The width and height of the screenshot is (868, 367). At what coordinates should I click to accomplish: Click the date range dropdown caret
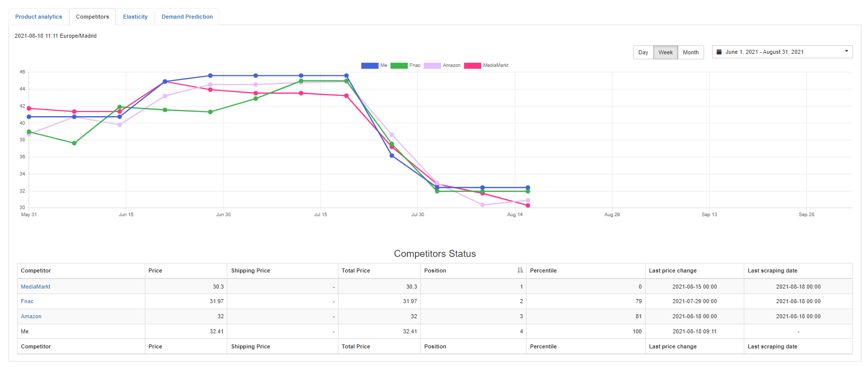tap(846, 51)
